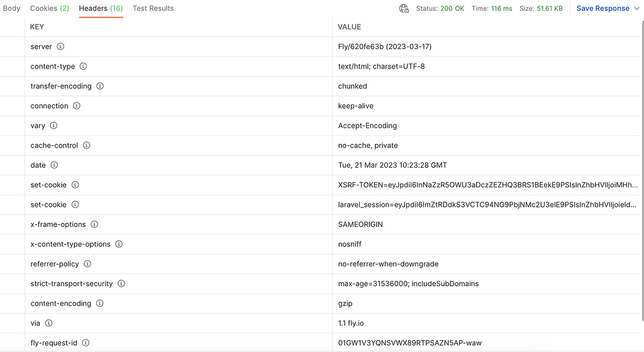Viewport: 644px width, 352px height.
Task: Click the info icon next to content-type
Action: point(83,67)
